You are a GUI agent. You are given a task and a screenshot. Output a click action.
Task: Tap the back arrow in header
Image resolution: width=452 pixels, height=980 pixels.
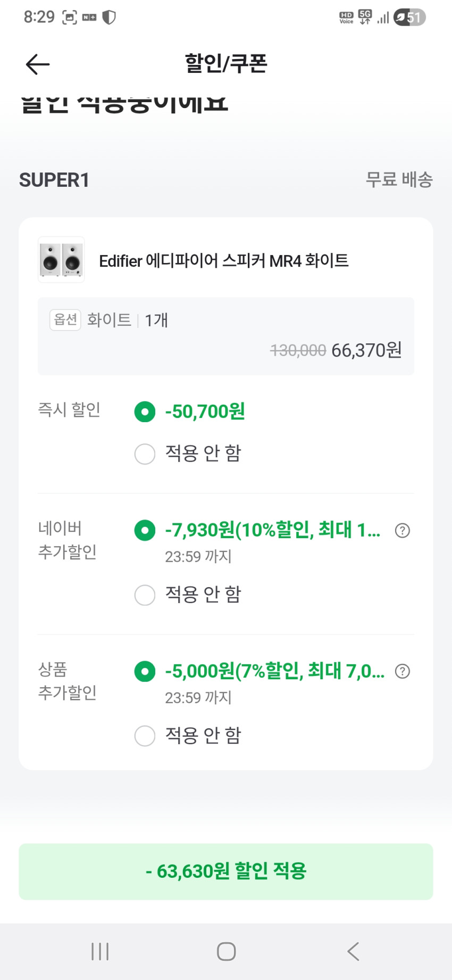(37, 64)
